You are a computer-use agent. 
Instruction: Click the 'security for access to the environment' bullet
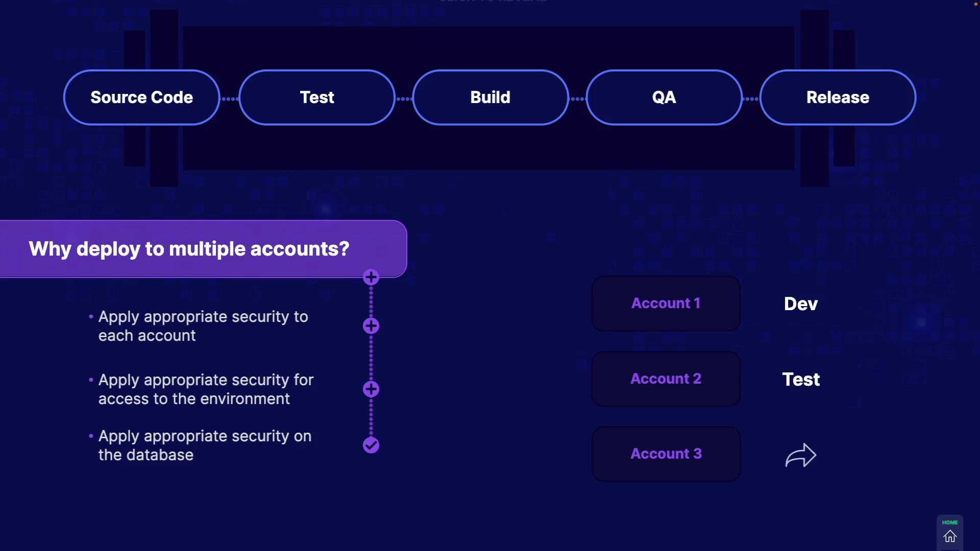[205, 389]
